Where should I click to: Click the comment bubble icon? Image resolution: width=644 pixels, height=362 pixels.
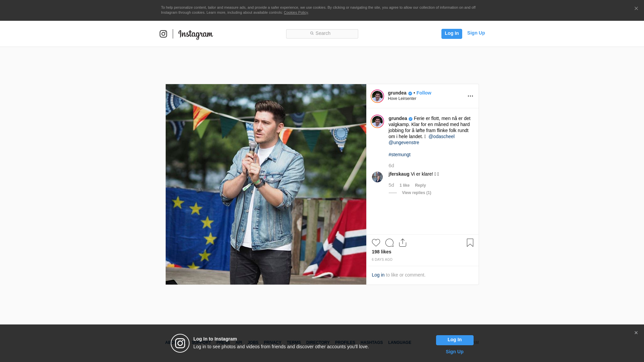click(389, 243)
